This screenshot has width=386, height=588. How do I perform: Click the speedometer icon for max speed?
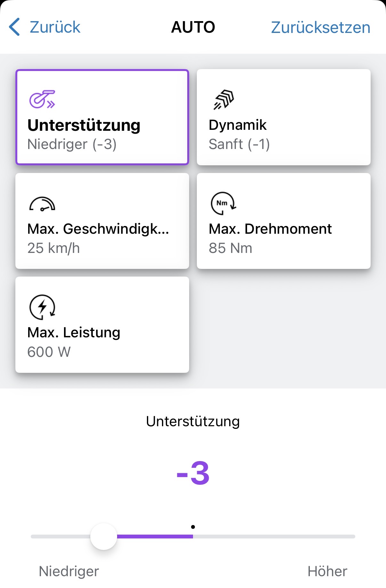[42, 204]
